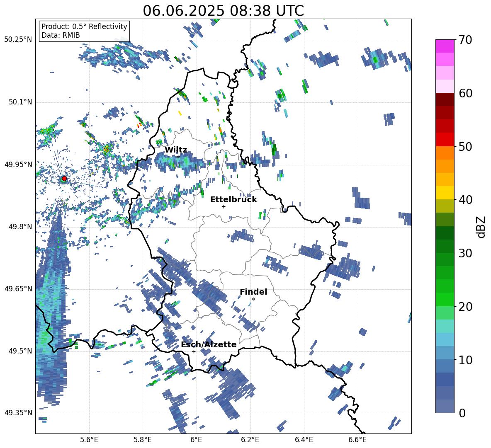Click the Wiltz city label
The height and width of the screenshot is (448, 491).
pyautogui.click(x=176, y=150)
